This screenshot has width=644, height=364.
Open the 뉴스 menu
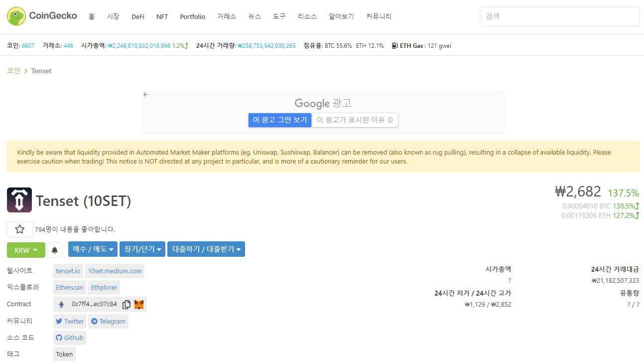point(255,16)
